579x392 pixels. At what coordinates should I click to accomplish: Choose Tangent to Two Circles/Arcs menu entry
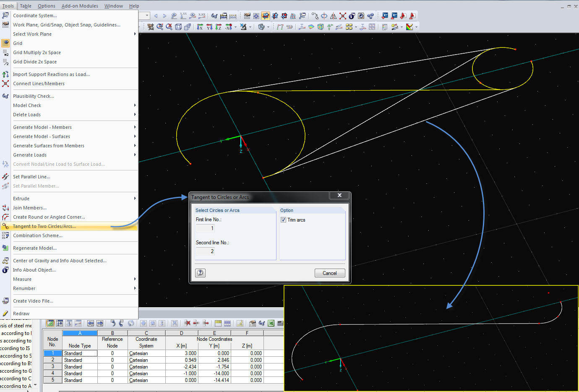44,226
